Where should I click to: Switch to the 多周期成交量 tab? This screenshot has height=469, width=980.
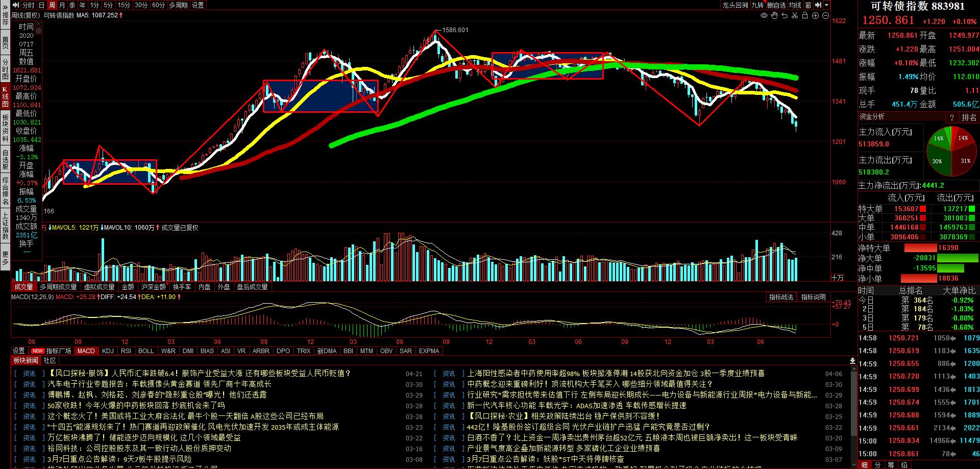[58, 287]
